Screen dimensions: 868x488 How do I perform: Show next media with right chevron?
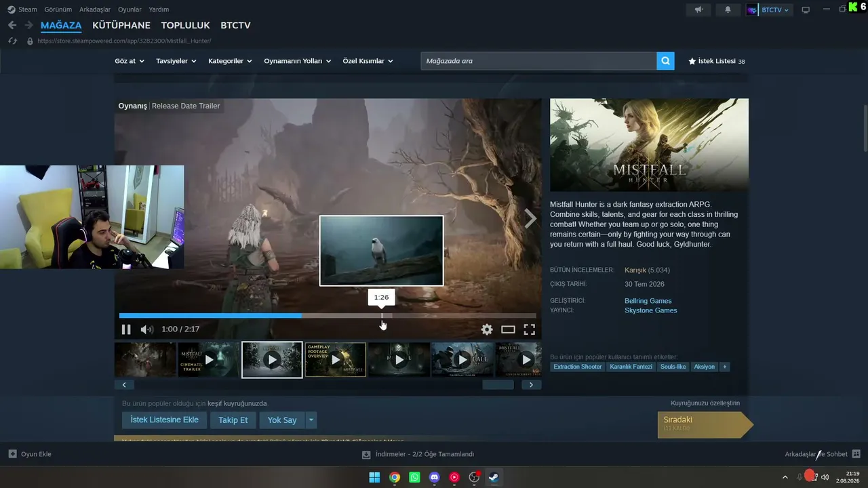[530, 218]
